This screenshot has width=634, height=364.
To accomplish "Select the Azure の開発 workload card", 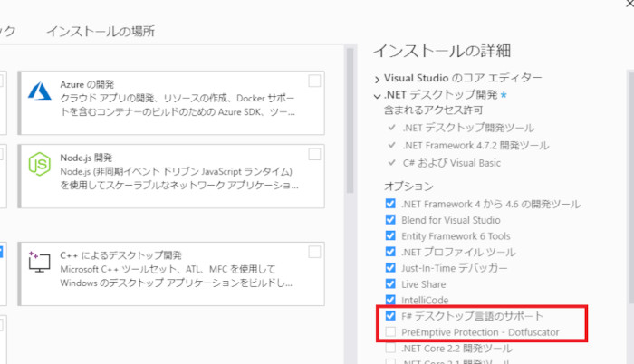I will click(171, 102).
